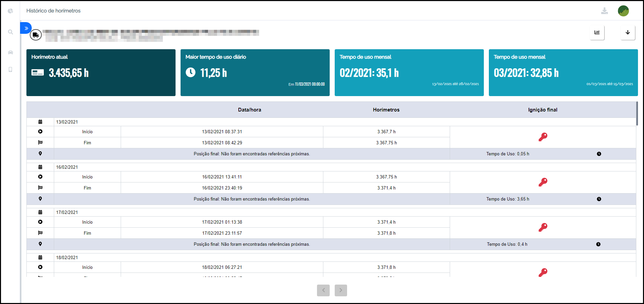Viewport: 644px width, 304px height.
Task: Click the Ignição final column header
Action: pos(543,110)
